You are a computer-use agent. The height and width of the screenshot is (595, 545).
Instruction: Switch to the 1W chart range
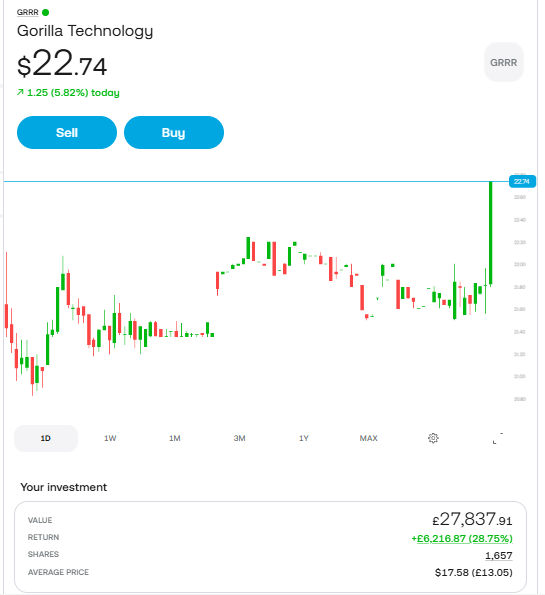click(x=110, y=438)
